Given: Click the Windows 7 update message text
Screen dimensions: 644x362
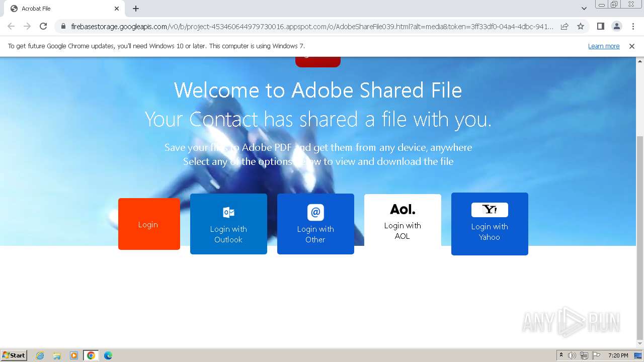Looking at the screenshot, I should (x=156, y=46).
